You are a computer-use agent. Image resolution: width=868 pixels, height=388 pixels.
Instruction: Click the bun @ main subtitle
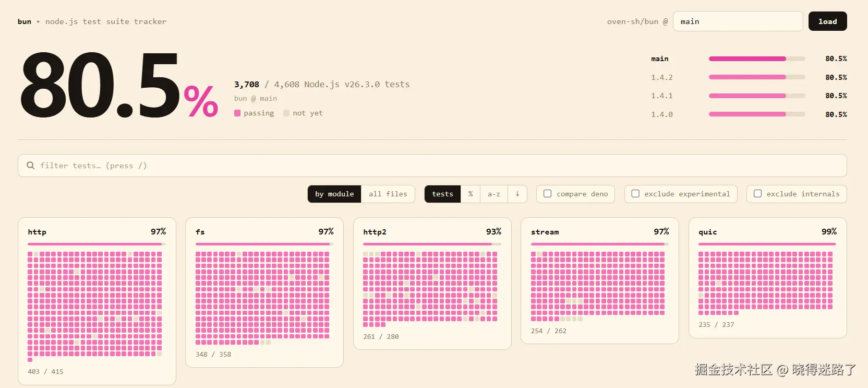[x=256, y=99]
